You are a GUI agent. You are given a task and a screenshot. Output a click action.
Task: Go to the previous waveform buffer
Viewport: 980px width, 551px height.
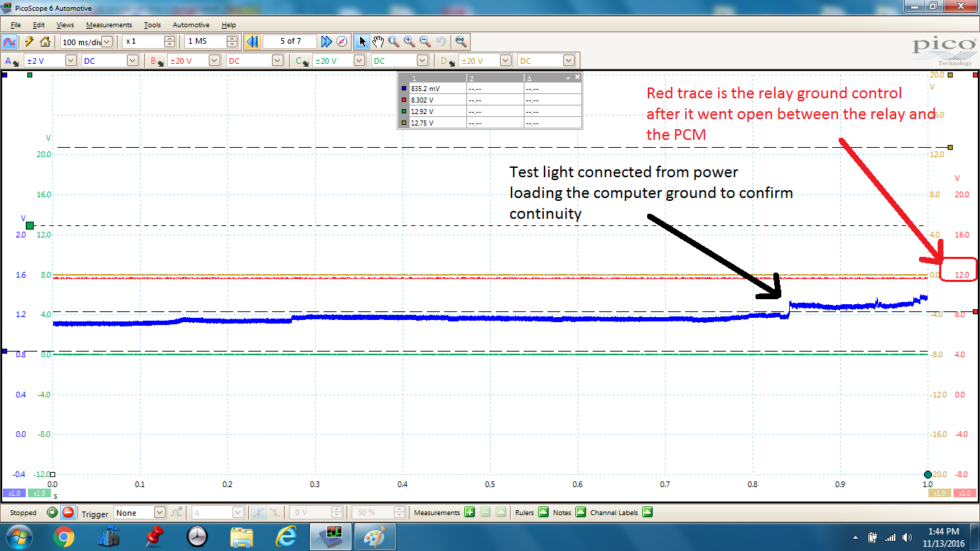pos(252,42)
